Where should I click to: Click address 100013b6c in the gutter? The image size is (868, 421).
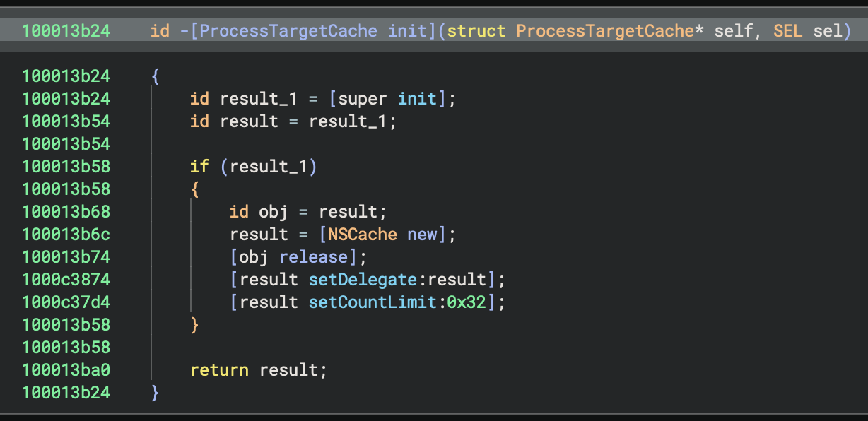click(66, 235)
